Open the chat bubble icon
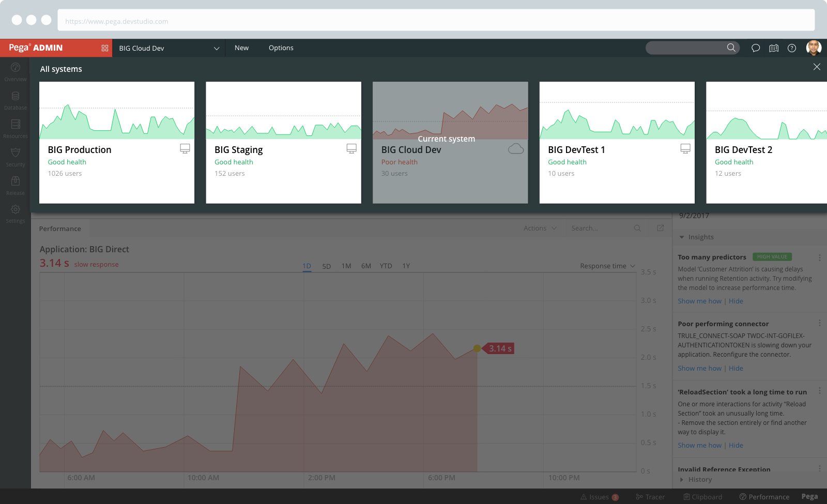The width and height of the screenshot is (827, 504). tap(756, 48)
